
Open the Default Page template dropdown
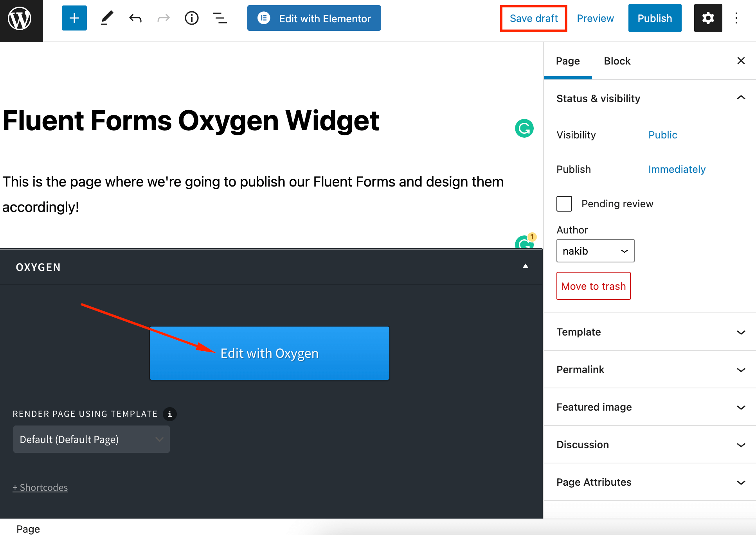click(91, 439)
